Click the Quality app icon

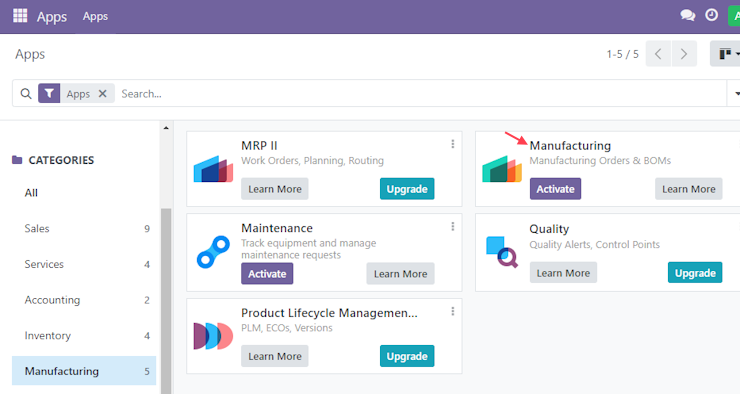502,252
